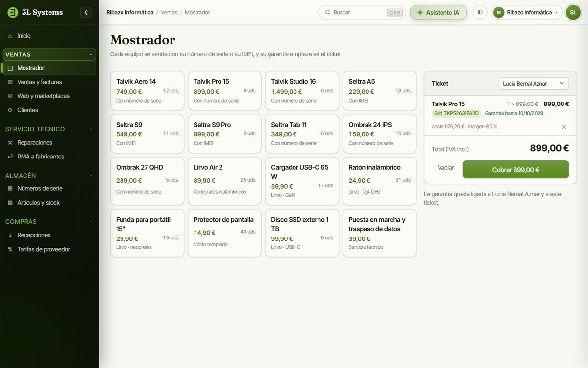
Task: Open the Asistente IA assistant
Action: point(439,12)
